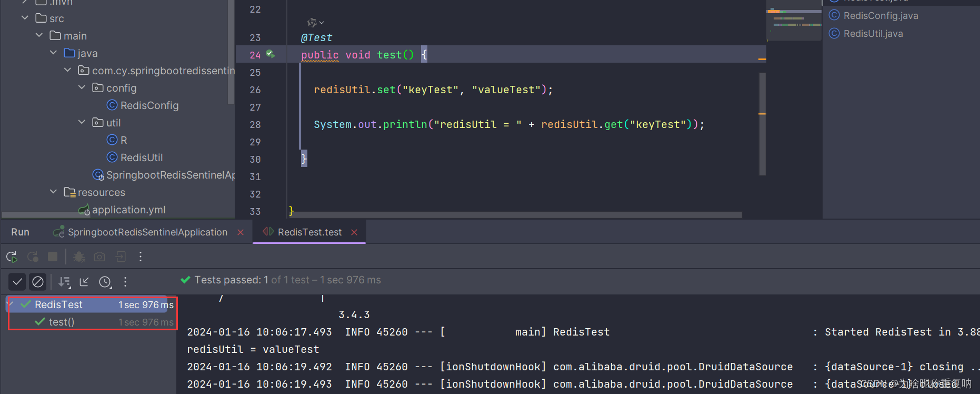Select the resources folder
The height and width of the screenshot is (394, 980).
pos(95,192)
